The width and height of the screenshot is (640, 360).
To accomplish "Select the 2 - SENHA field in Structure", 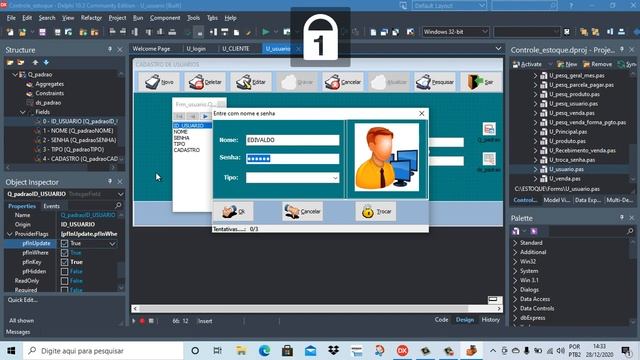I will click(79, 140).
